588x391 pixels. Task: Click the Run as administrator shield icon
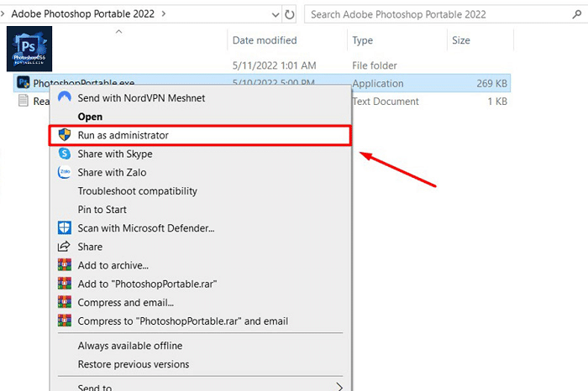[x=65, y=135]
